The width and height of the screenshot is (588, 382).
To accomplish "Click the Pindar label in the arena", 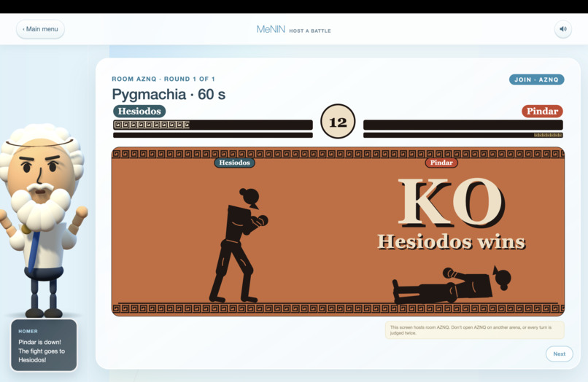I will [x=441, y=163].
